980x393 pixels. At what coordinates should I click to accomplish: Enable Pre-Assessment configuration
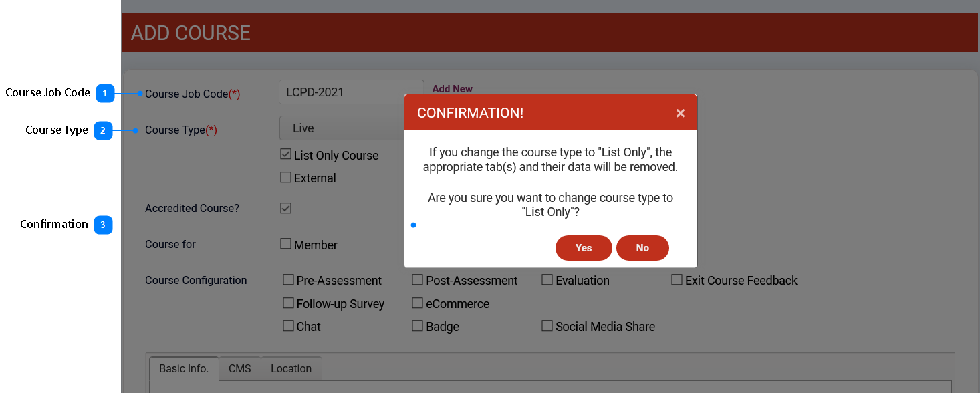pyautogui.click(x=288, y=280)
